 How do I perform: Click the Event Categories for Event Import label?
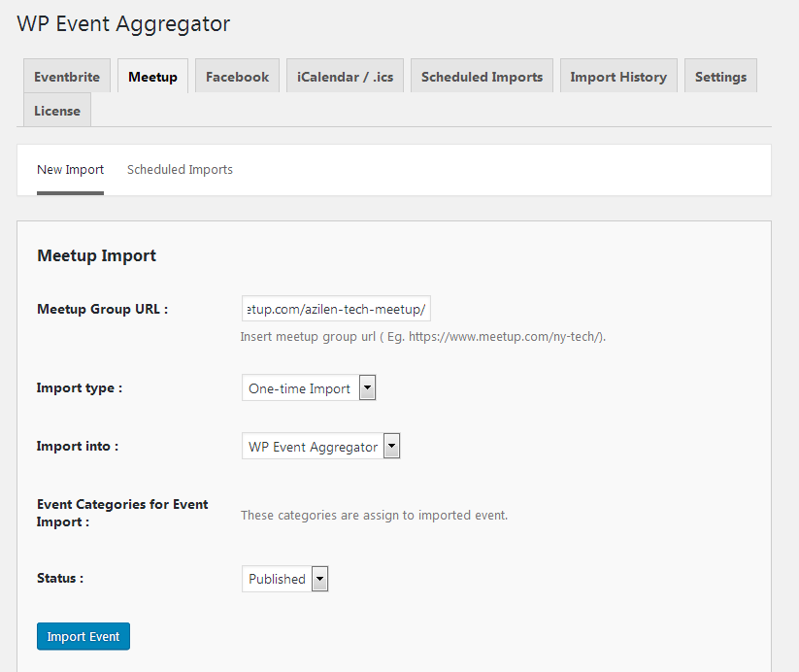(122, 513)
